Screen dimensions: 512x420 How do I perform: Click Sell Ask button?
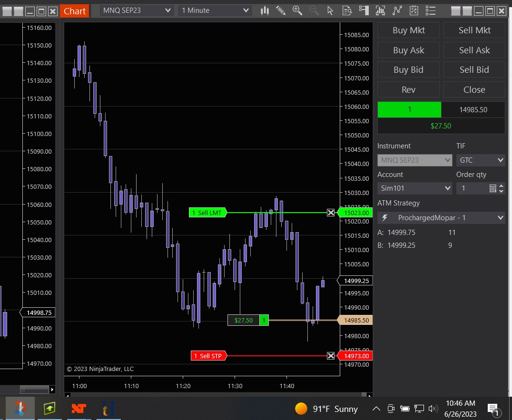point(474,50)
